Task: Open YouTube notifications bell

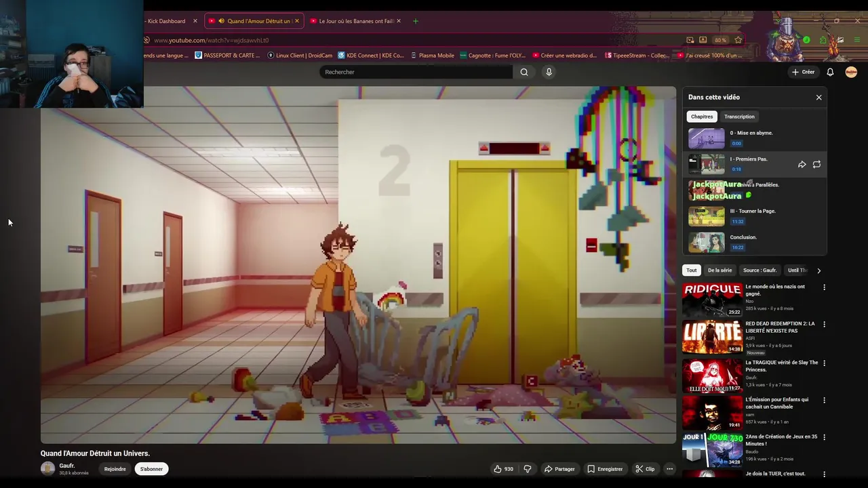Action: point(830,72)
